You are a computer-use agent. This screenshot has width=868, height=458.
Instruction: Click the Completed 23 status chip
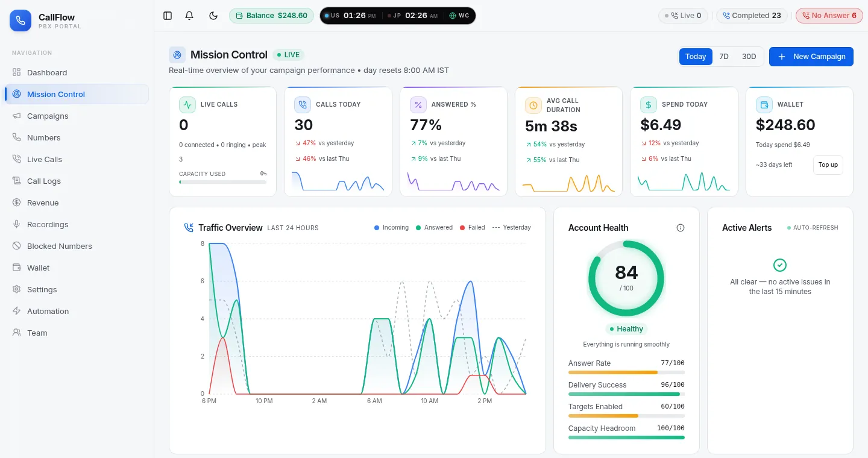tap(752, 16)
